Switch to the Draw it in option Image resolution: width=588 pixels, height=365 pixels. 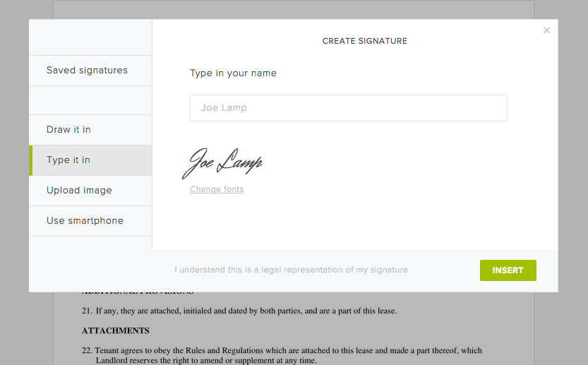tap(90, 130)
